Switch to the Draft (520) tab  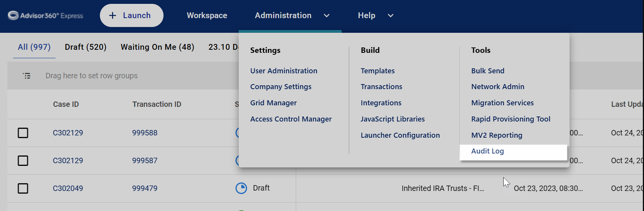86,47
